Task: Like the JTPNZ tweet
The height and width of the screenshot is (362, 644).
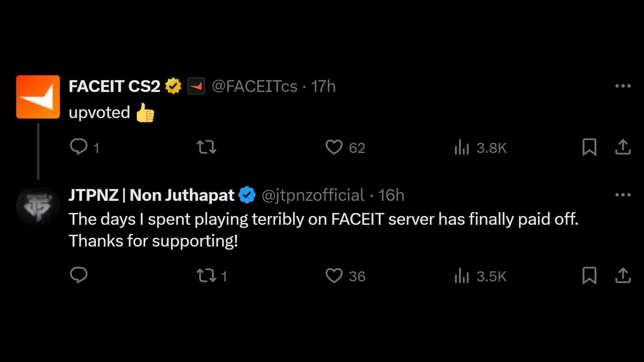Action: pyautogui.click(x=334, y=276)
